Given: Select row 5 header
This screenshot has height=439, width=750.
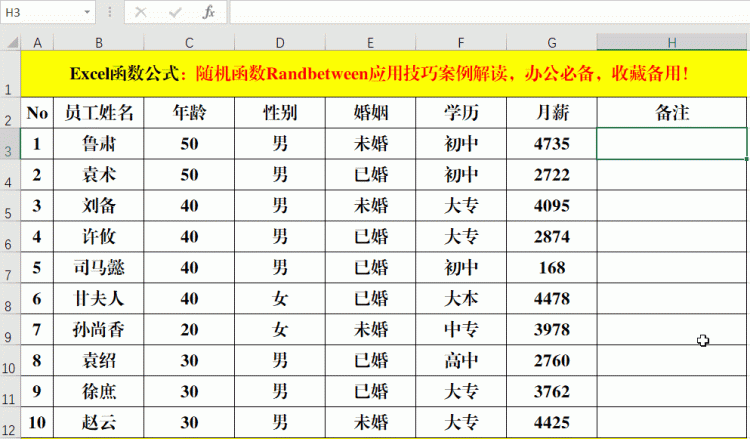Looking at the screenshot, I should point(10,205).
